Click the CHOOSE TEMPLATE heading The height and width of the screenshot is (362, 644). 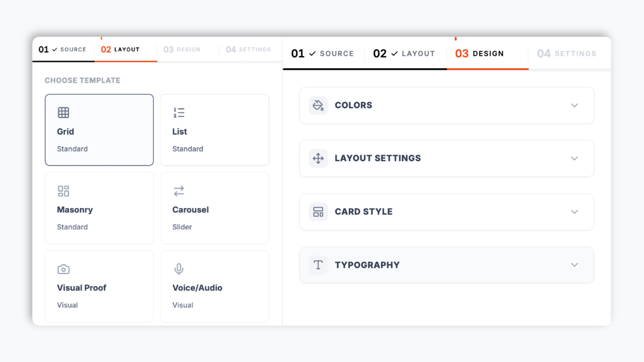click(x=82, y=80)
